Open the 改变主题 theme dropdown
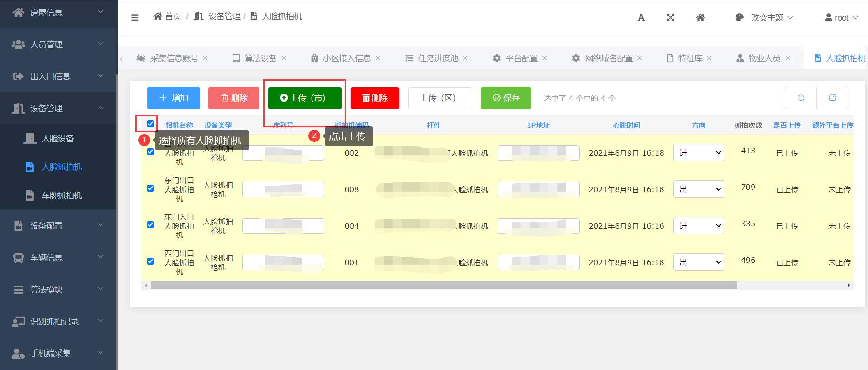The width and height of the screenshot is (868, 370). pos(766,17)
